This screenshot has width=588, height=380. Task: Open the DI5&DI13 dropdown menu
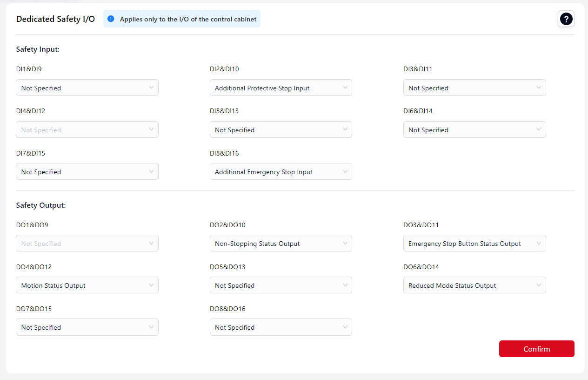click(281, 129)
